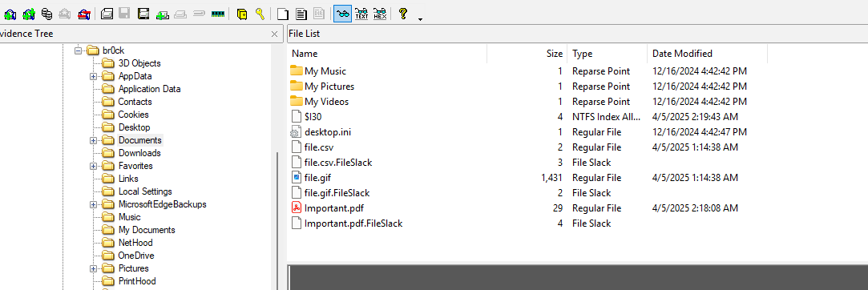Click the Create Disk Image icon
Image resolution: width=868 pixels, height=290 pixels.
[x=107, y=14]
